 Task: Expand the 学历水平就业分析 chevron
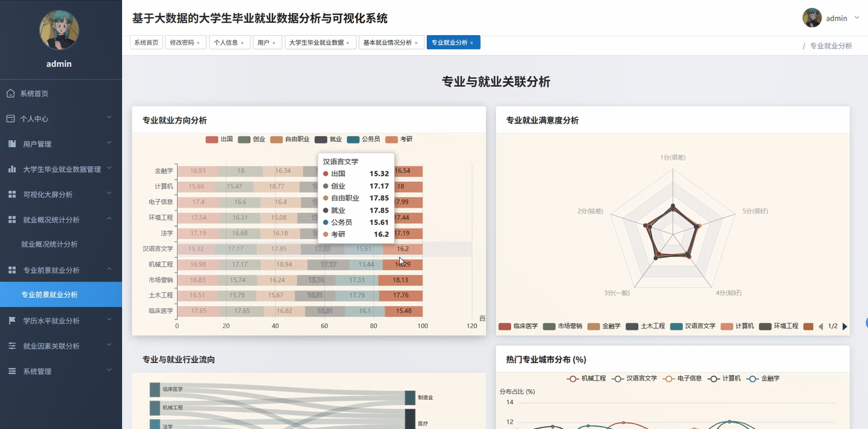pos(109,320)
